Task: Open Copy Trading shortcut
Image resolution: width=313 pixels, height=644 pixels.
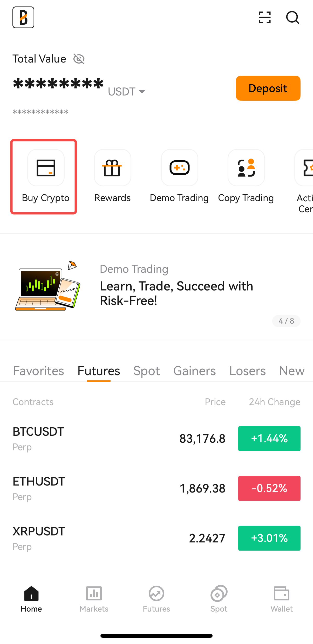Action: (246, 176)
